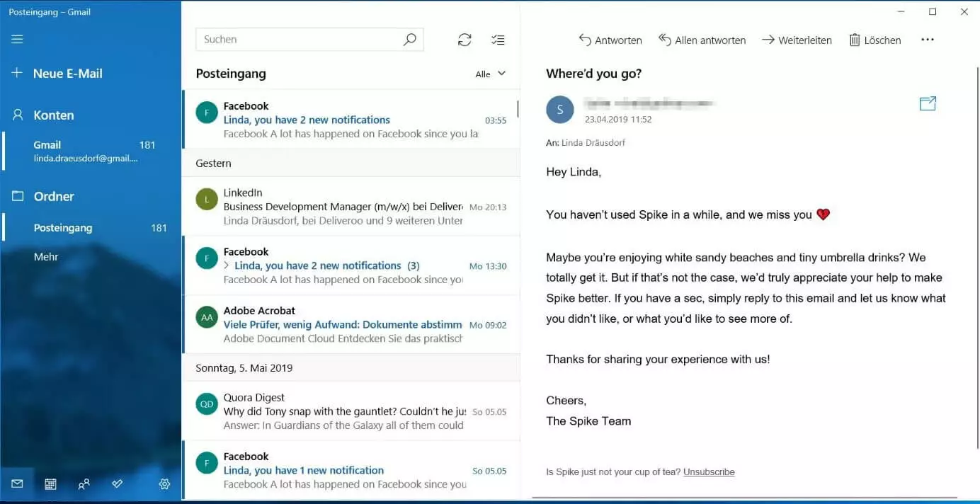The image size is (980, 504).
Task: Expand folders by clicking 'Mehr'
Action: [45, 256]
